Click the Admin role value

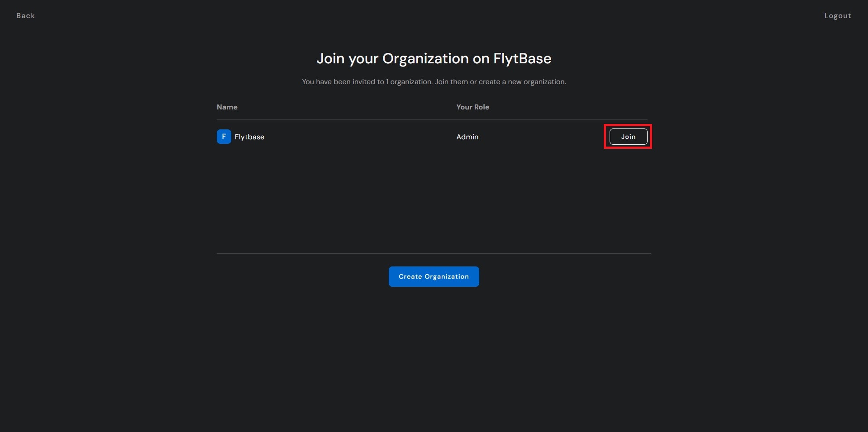(467, 137)
